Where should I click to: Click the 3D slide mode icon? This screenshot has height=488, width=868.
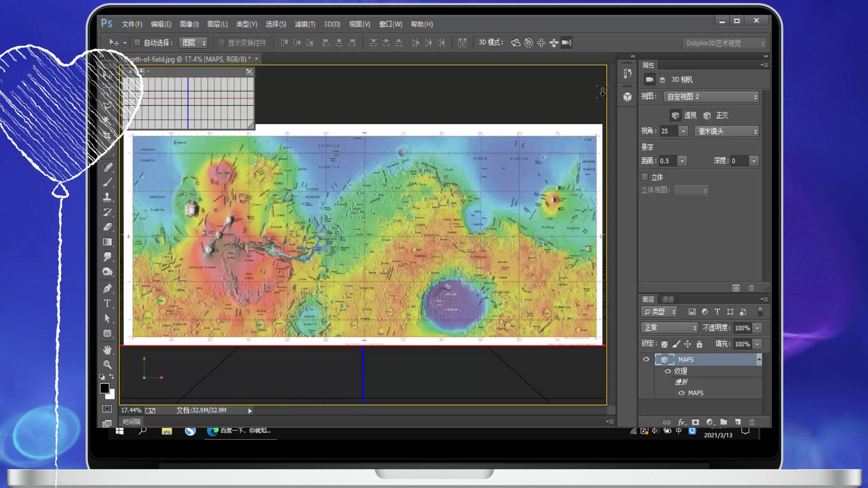point(554,42)
